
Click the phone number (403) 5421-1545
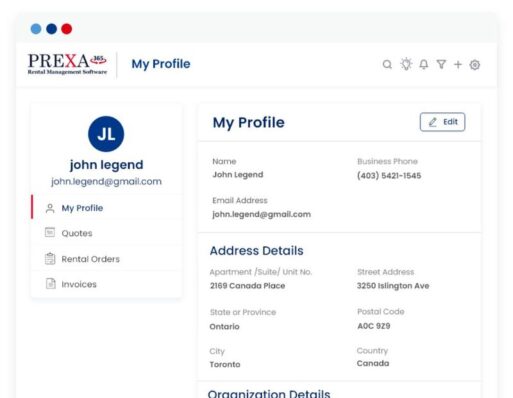click(389, 176)
